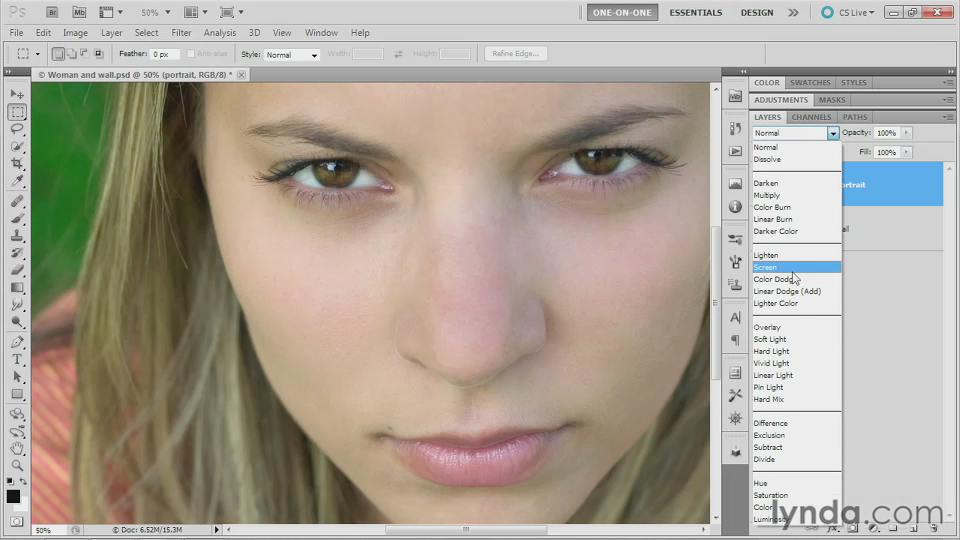Image resolution: width=960 pixels, height=540 pixels.
Task: Select the Brush tool
Action: pyautogui.click(x=17, y=219)
